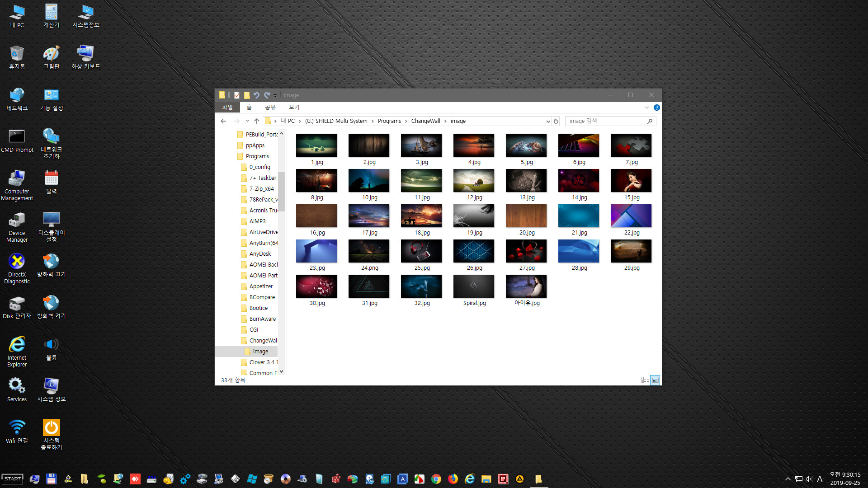Select thumbnail 15.jpg
The width and height of the screenshot is (868, 488).
coord(631,185)
